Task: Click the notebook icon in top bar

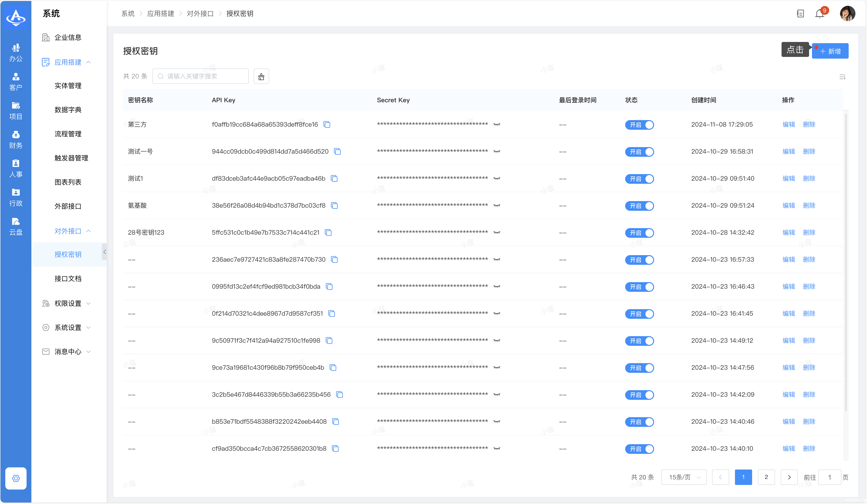Action: (800, 14)
